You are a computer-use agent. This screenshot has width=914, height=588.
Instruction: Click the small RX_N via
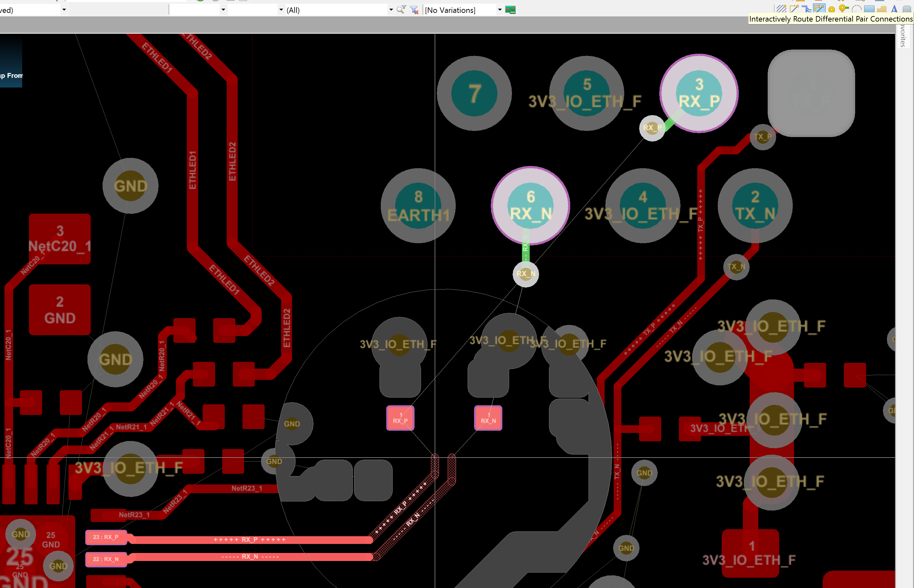click(526, 274)
